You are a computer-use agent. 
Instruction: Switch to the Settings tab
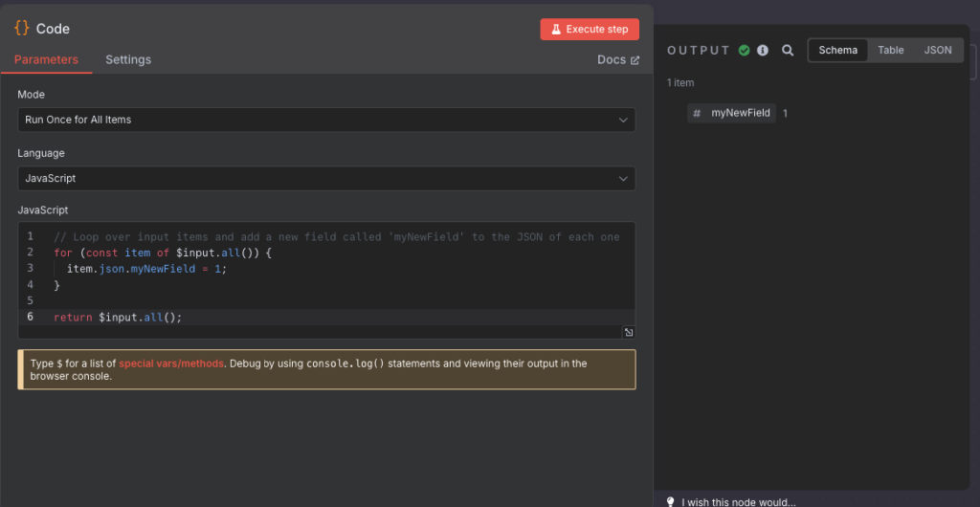128,59
